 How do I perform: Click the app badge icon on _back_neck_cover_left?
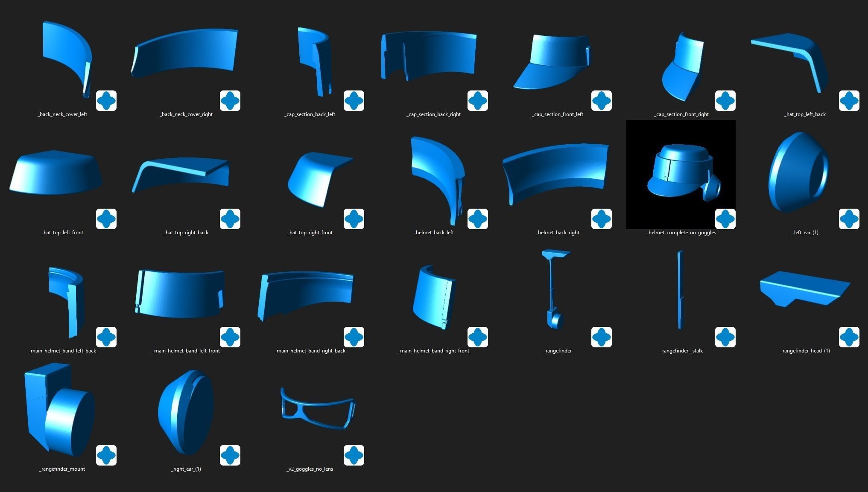tap(106, 101)
